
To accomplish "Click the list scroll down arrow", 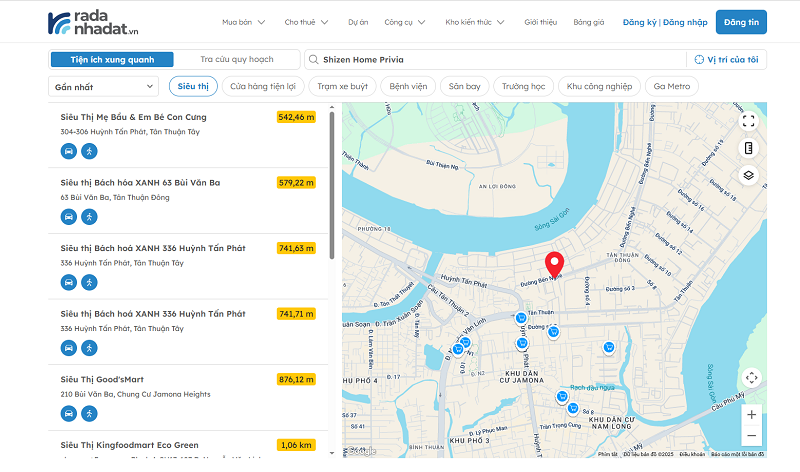I will 332,453.
